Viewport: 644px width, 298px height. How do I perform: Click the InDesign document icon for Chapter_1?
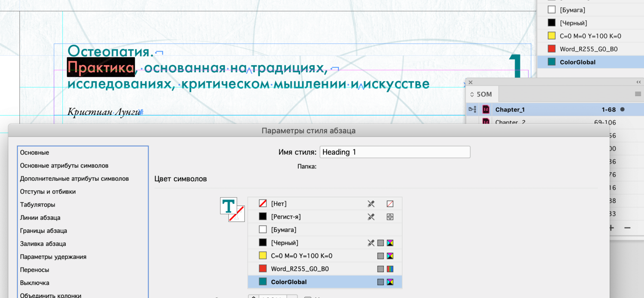(x=486, y=109)
